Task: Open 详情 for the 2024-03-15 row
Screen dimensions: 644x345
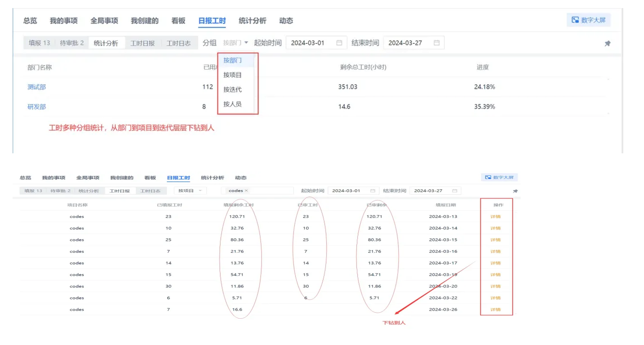Action: point(495,240)
